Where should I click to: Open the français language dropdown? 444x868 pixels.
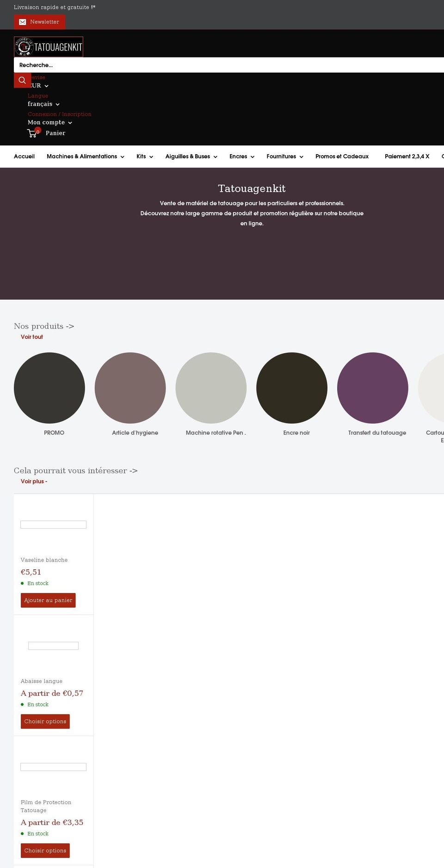43,104
